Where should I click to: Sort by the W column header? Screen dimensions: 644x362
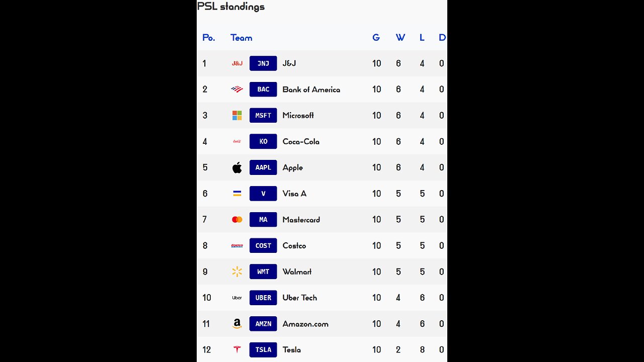[400, 38]
